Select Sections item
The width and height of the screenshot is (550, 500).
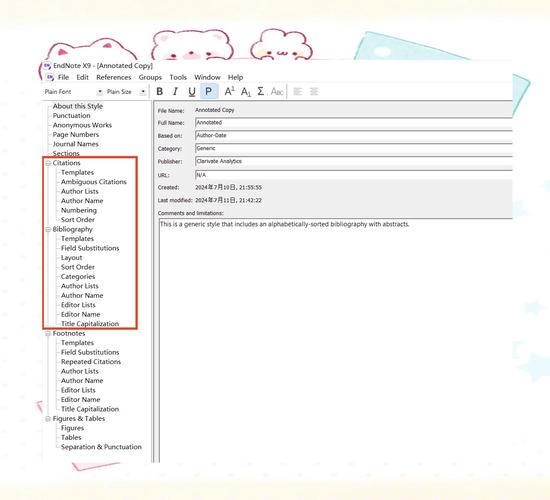pos(66,153)
